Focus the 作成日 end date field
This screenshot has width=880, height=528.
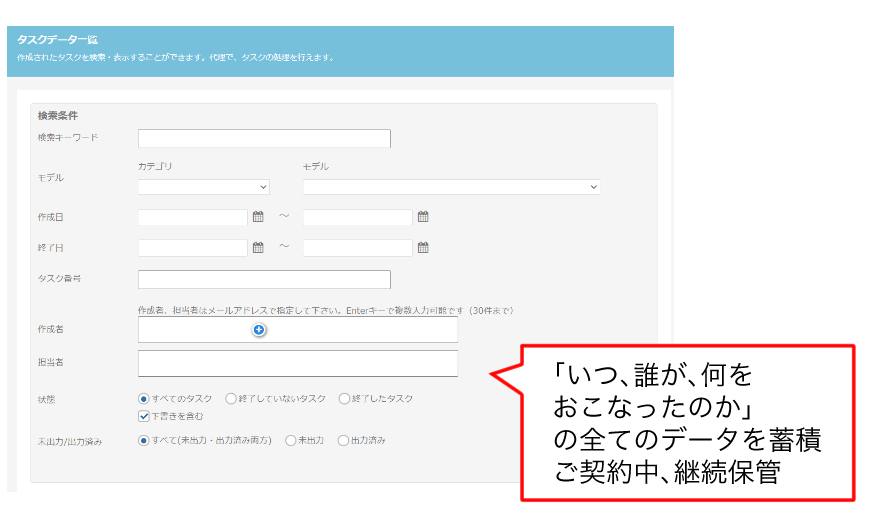(x=358, y=217)
